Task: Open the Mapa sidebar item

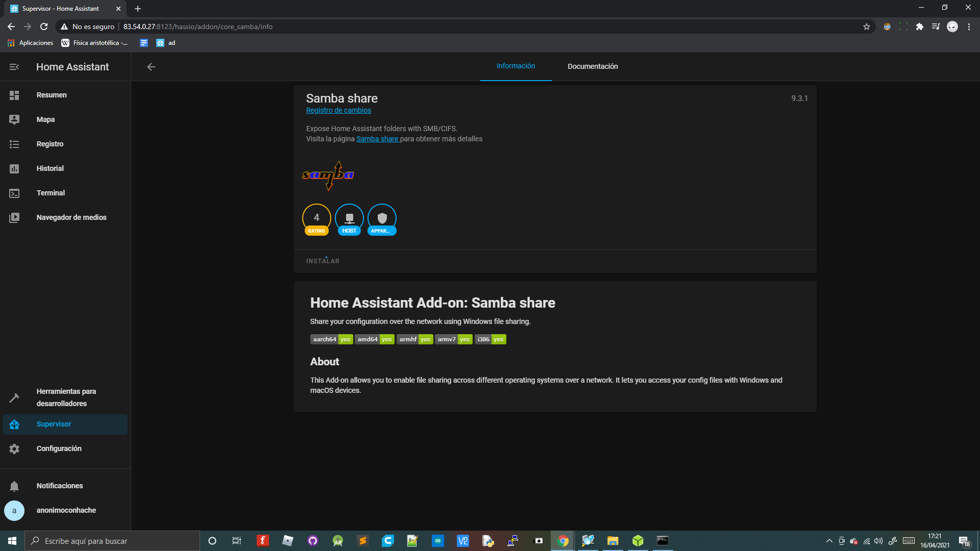Action: click(x=45, y=119)
